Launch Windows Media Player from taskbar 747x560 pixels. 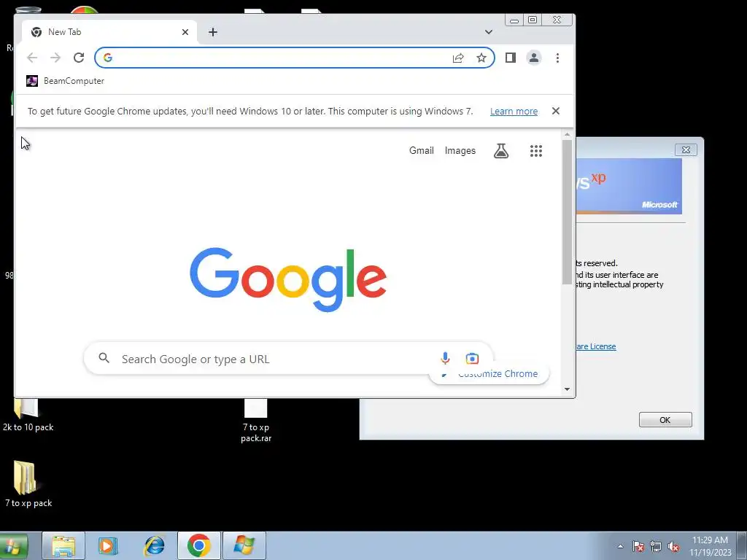(x=108, y=545)
